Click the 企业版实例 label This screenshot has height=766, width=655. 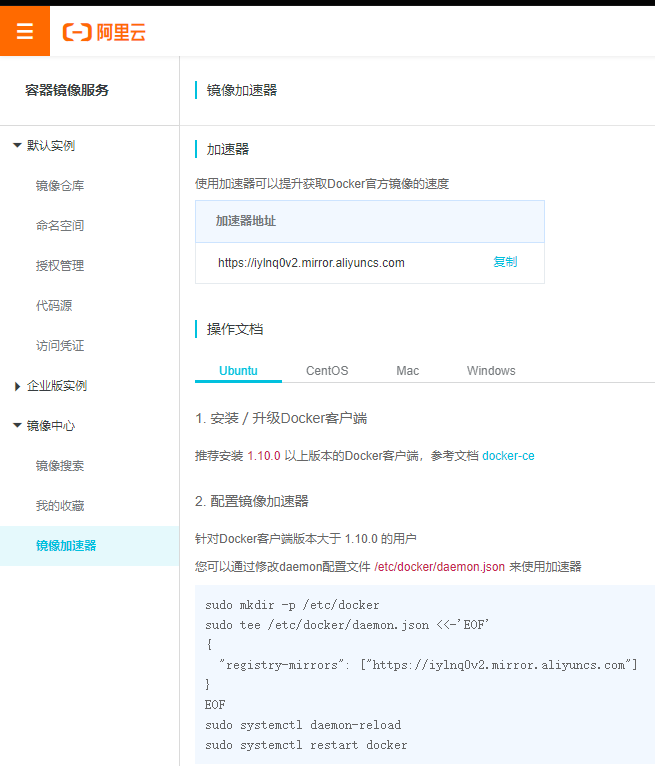[57, 386]
